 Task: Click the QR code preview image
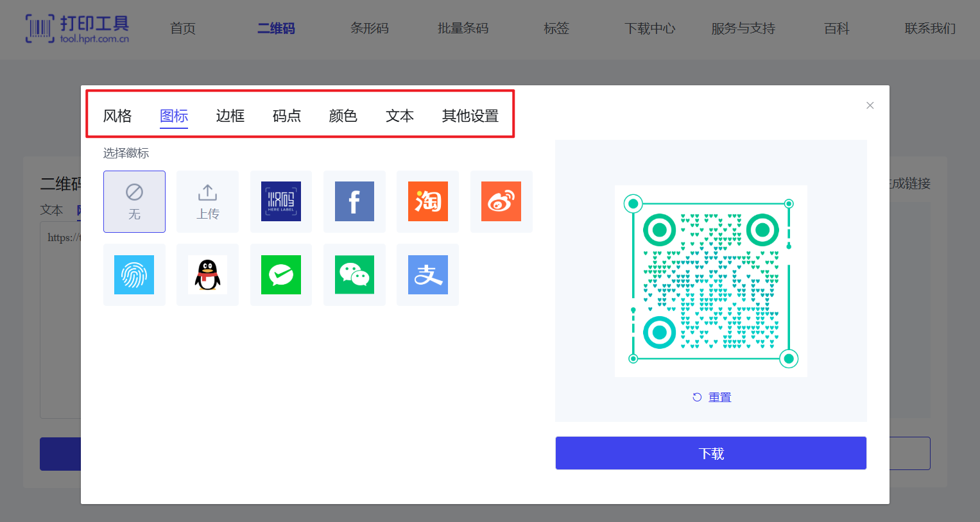point(711,281)
